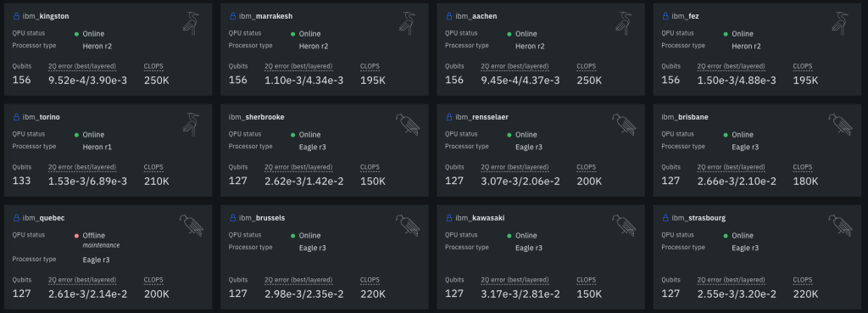Viewport: 868px width, 313px height.
Task: Click the lock icon beside ibm_kawasaki
Action: click(449, 218)
